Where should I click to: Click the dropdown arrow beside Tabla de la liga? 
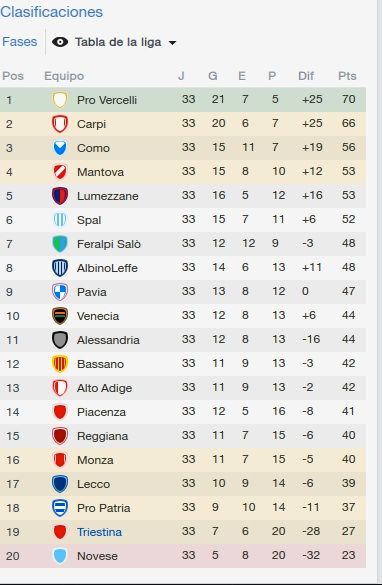172,43
